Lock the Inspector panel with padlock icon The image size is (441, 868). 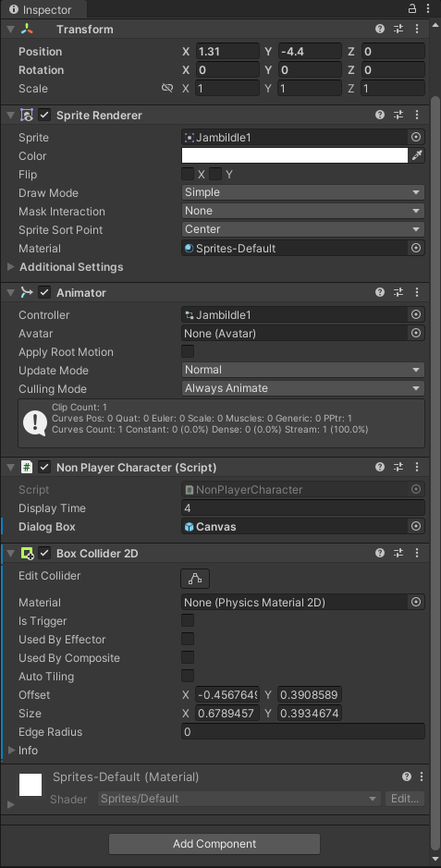point(412,8)
